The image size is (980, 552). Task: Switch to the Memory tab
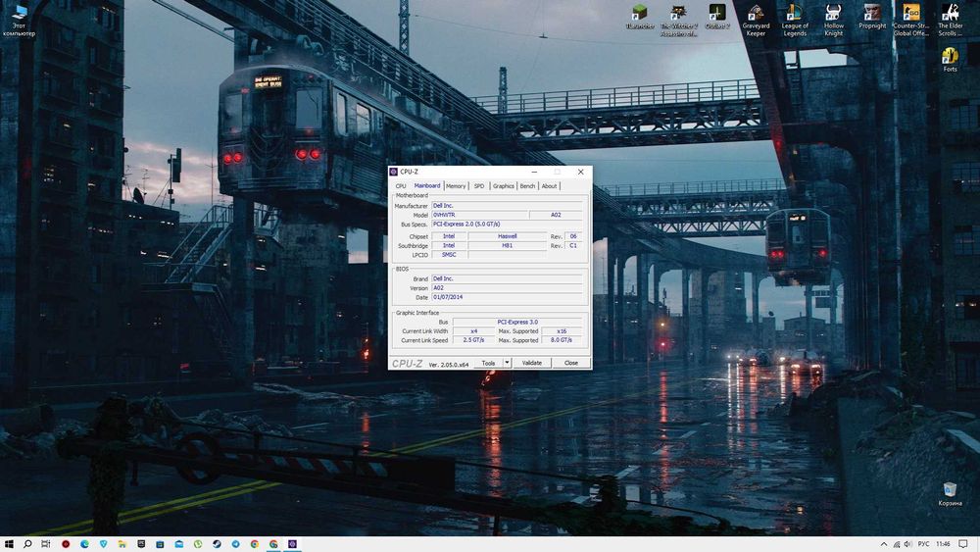[x=456, y=185]
